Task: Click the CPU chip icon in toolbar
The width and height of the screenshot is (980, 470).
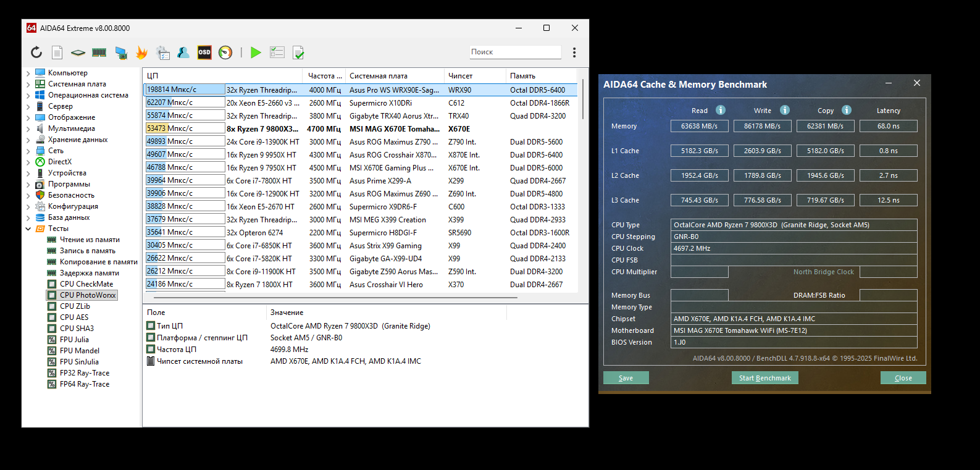Action: coord(78,52)
